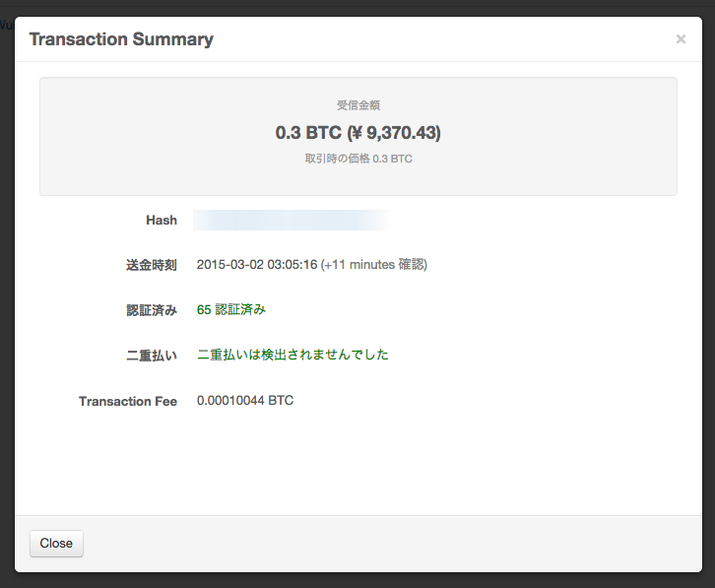
Task: Select the 2015-03-02 03:05:16 timestamp
Action: 256,265
